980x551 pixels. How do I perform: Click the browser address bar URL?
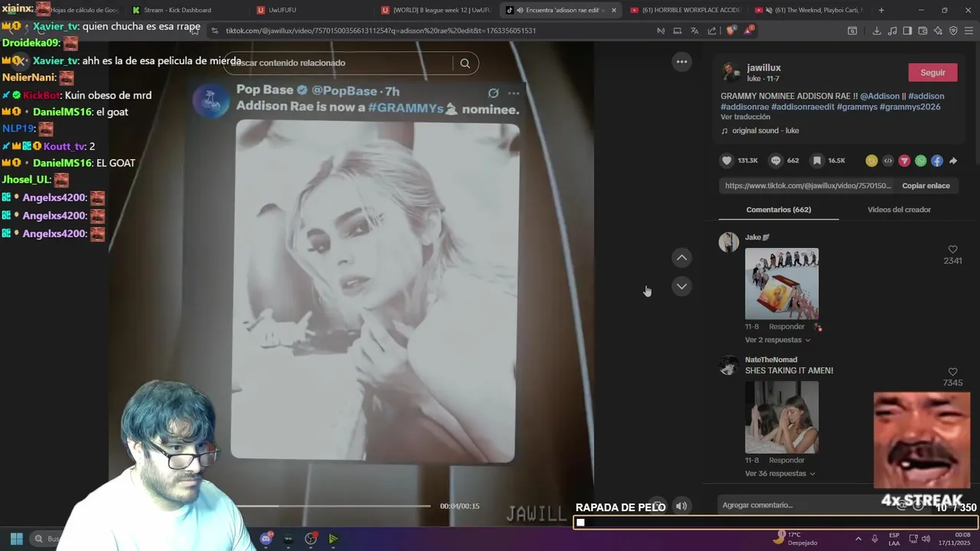[x=381, y=31]
